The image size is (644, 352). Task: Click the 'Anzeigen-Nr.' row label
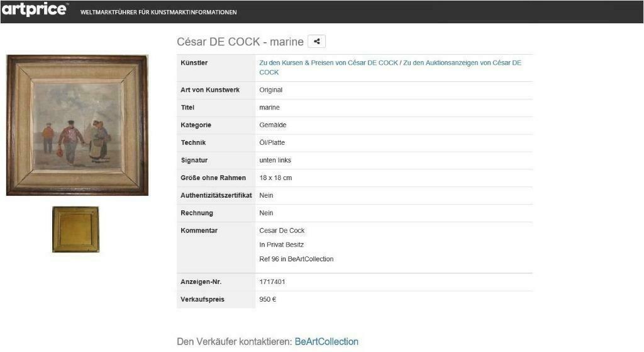tap(201, 282)
